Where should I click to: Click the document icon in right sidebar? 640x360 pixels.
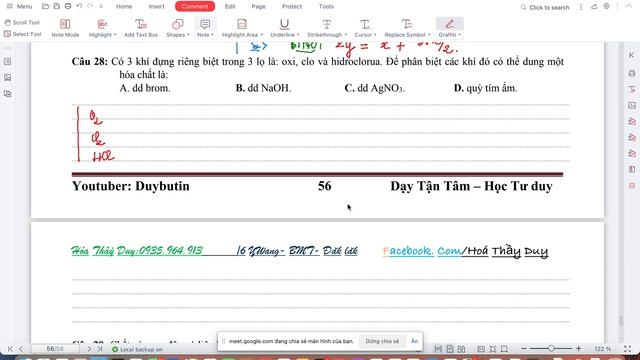point(632,169)
